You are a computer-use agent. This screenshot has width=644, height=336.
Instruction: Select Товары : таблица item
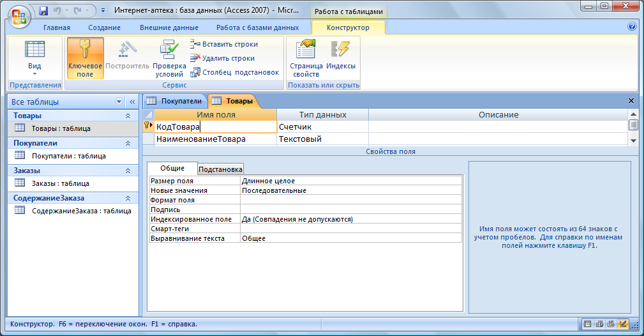[x=73, y=128]
